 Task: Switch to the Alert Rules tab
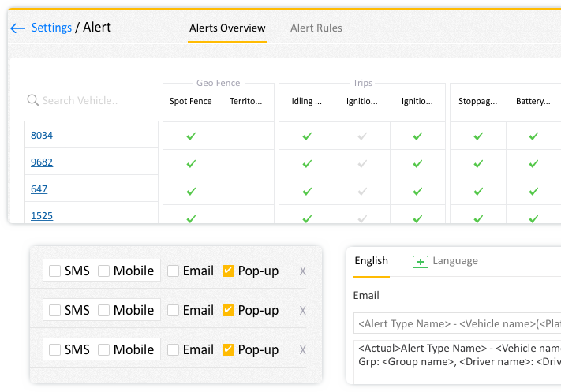click(316, 28)
